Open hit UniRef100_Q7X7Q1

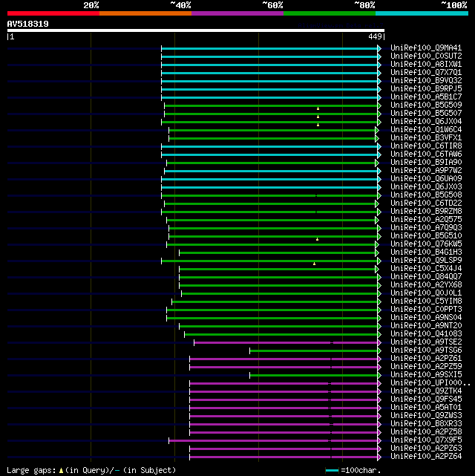pyautogui.click(x=426, y=73)
